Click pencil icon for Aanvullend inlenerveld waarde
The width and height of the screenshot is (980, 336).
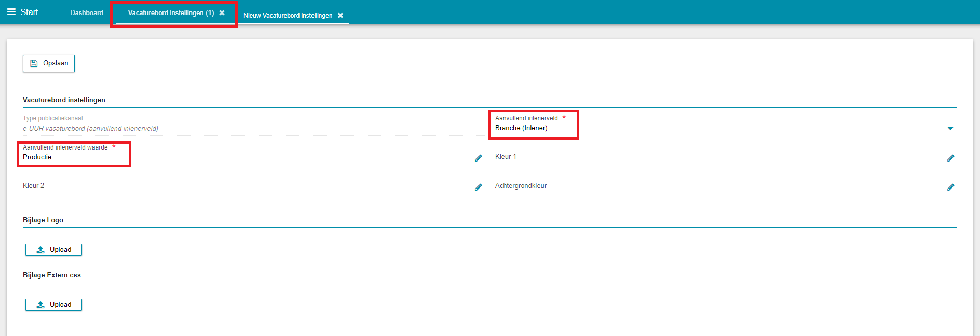(x=478, y=158)
